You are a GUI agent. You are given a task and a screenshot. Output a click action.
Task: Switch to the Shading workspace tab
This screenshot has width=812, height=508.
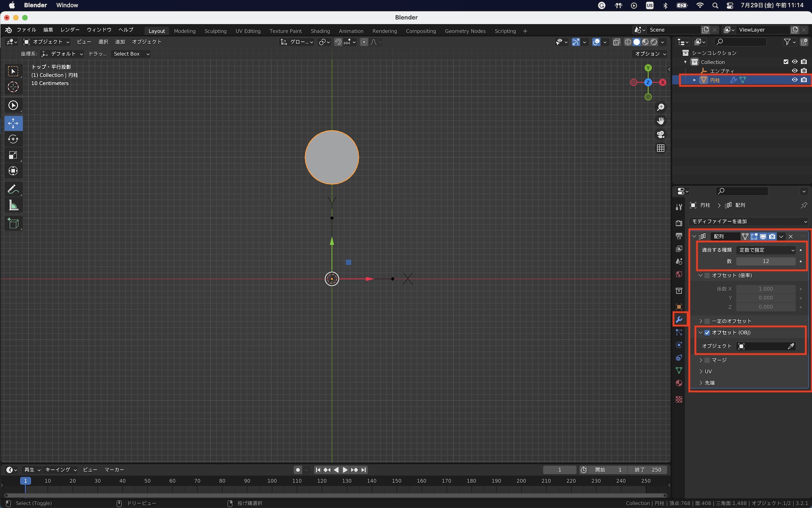click(x=320, y=31)
